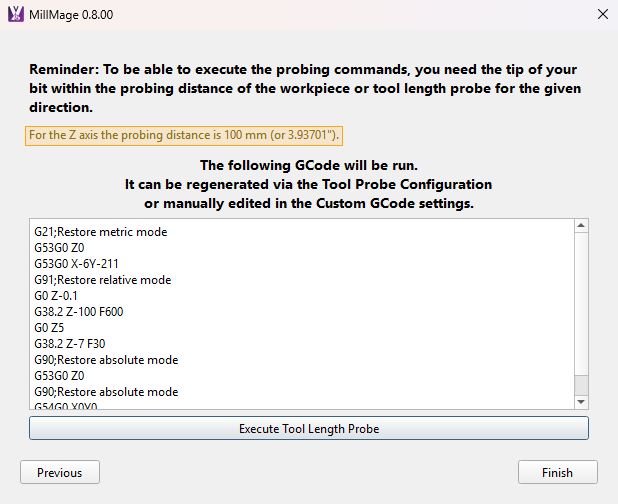Screen dimensions: 618x504
Task: Close the MillMage dialog window
Action: (x=603, y=14)
